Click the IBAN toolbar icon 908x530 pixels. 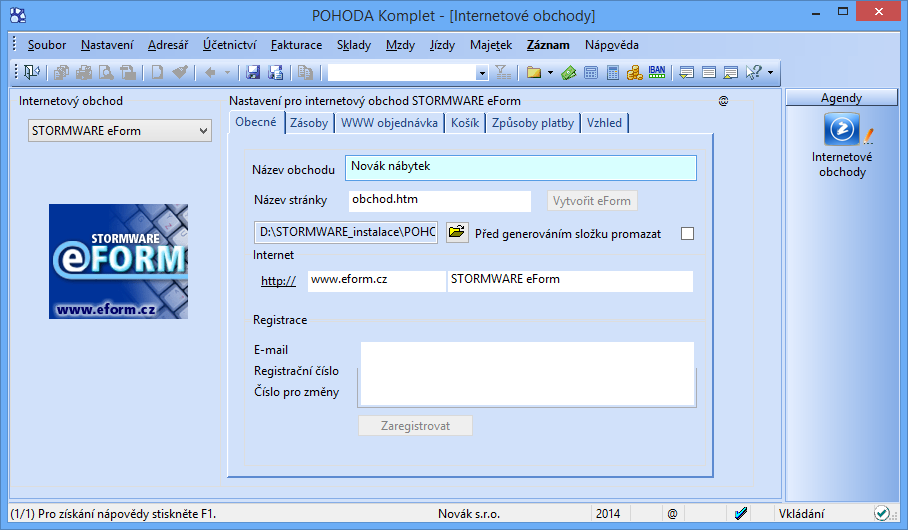pyautogui.click(x=657, y=72)
